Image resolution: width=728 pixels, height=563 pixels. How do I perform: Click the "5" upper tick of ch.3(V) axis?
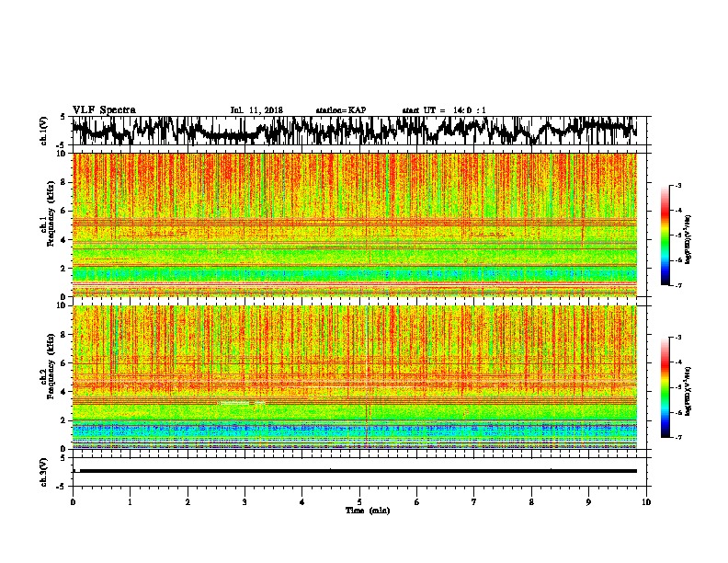tap(63, 458)
